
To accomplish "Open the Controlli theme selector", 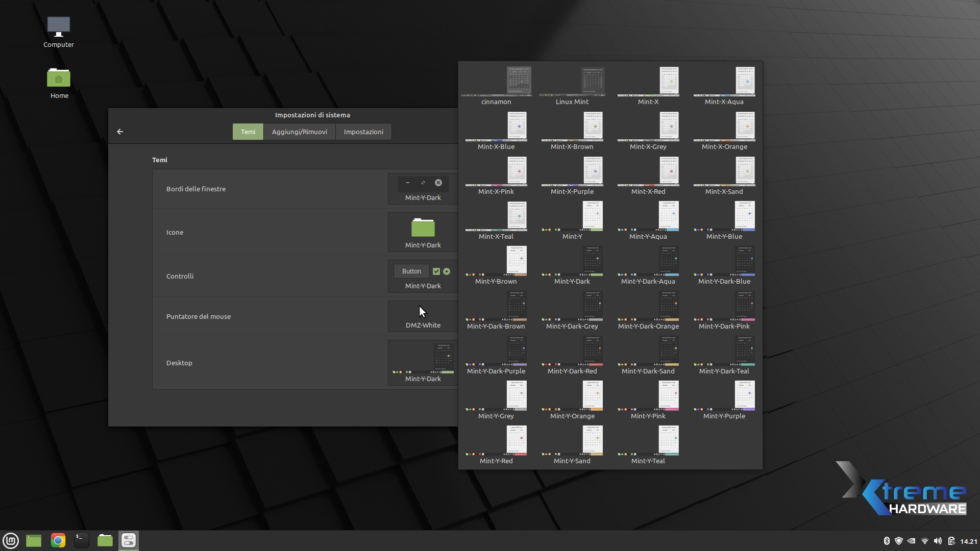I will [423, 276].
